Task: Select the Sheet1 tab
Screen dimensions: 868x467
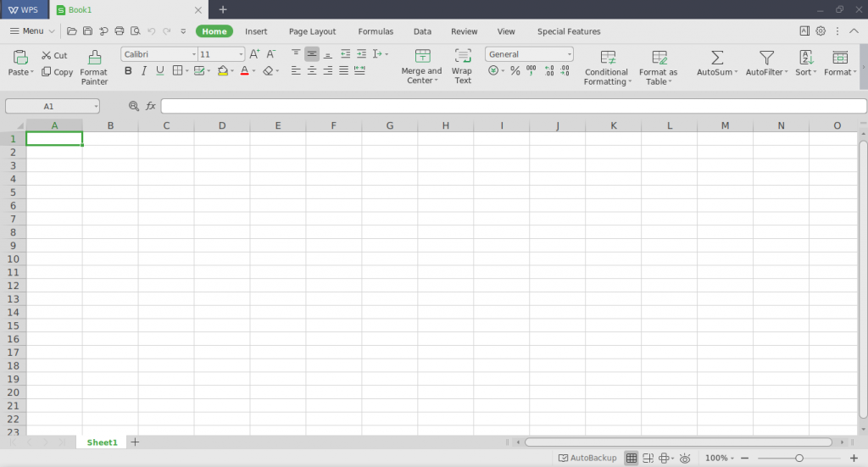Action: [103, 442]
